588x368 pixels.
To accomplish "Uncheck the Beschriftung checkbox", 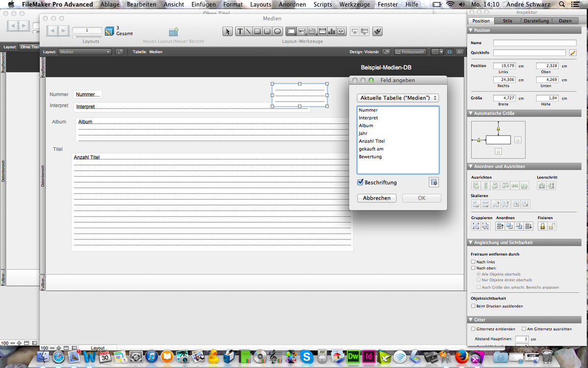I will pos(361,183).
